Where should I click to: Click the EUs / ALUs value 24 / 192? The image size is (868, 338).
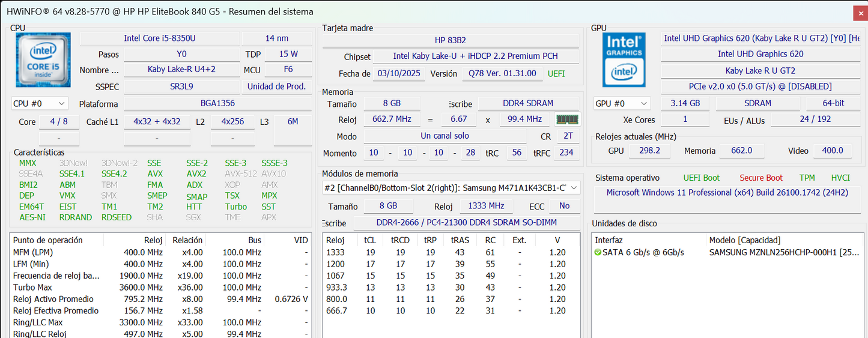click(816, 119)
